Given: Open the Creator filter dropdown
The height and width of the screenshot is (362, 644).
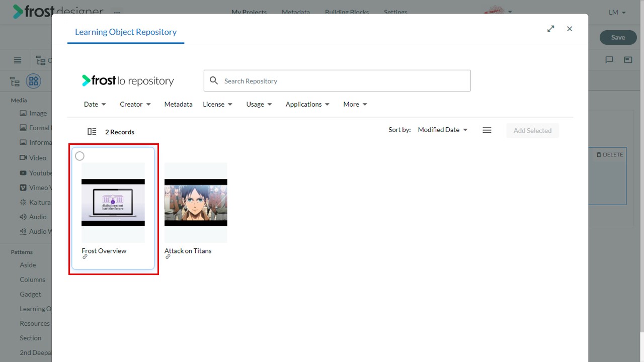Looking at the screenshot, I should point(135,104).
